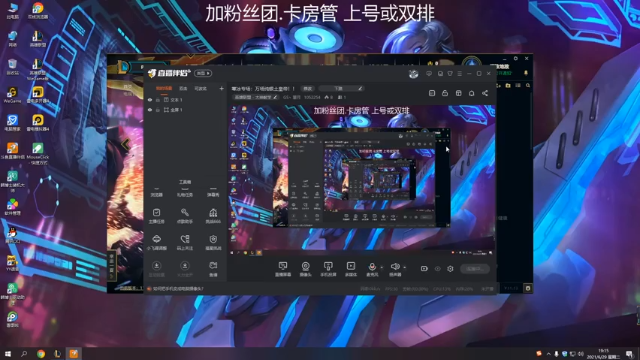Share the stream with the share icon
The width and height of the screenshot is (640, 360).
[485, 93]
